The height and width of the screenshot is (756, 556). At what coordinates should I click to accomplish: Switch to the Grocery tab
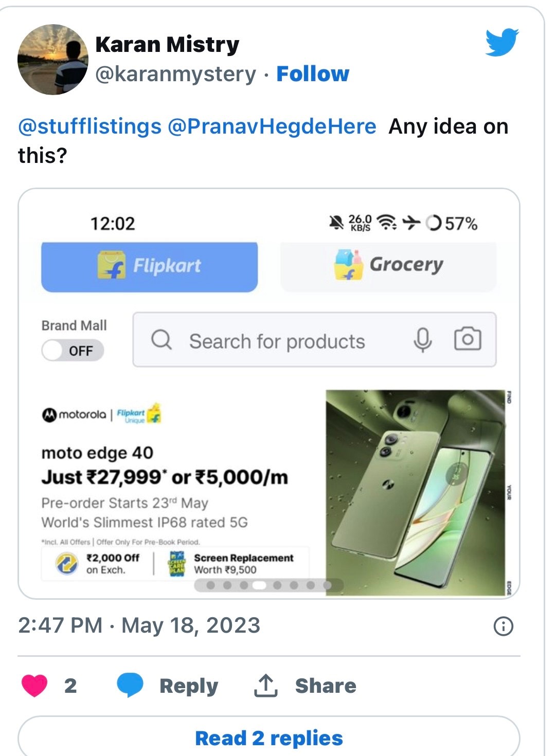tap(388, 266)
